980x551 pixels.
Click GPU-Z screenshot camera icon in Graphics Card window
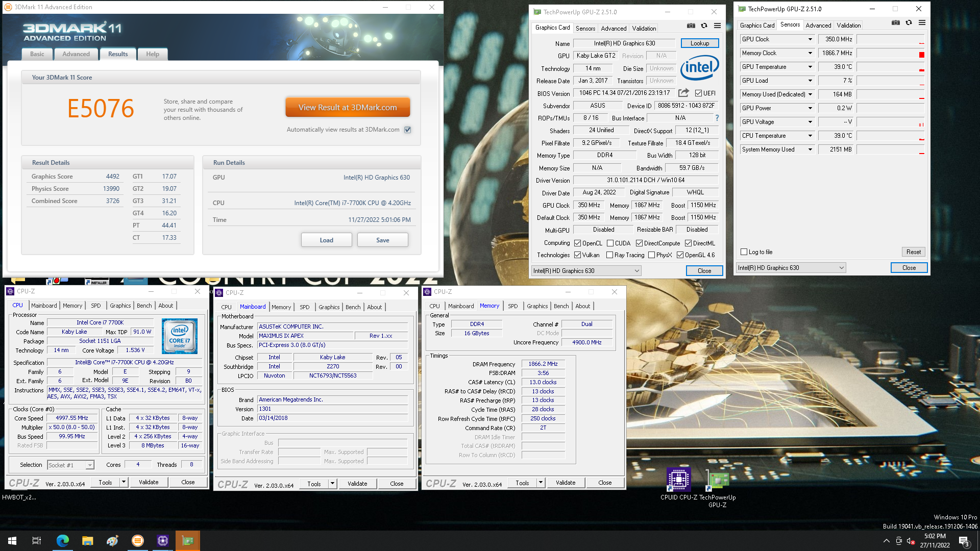[x=691, y=26]
